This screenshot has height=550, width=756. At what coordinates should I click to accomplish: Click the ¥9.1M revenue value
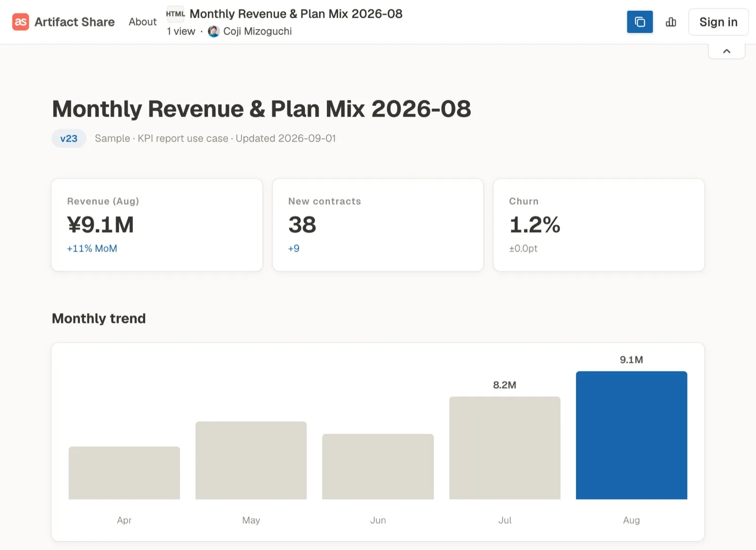click(101, 225)
